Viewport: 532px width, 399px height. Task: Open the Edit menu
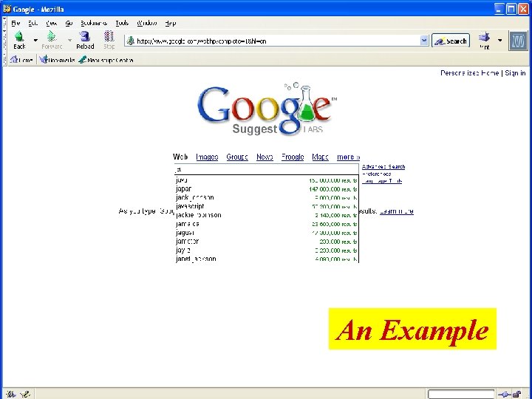(x=33, y=23)
